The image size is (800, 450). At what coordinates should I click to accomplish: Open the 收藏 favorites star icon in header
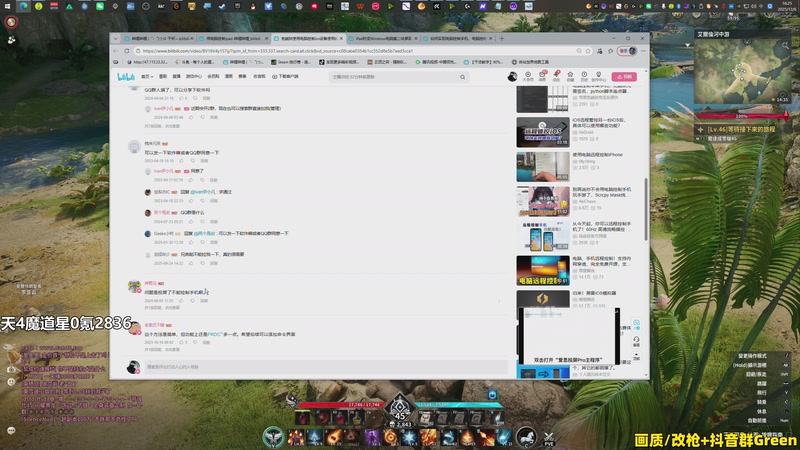coord(570,77)
